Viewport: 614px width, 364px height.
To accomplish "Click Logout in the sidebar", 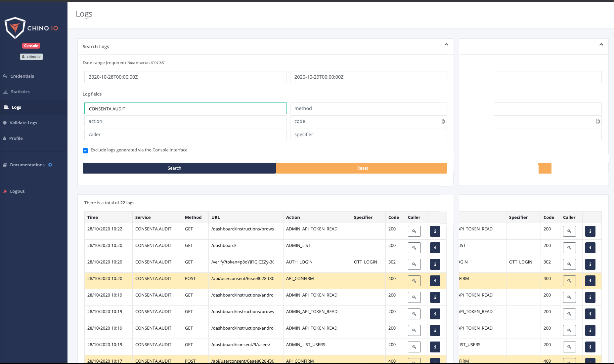I will (17, 191).
